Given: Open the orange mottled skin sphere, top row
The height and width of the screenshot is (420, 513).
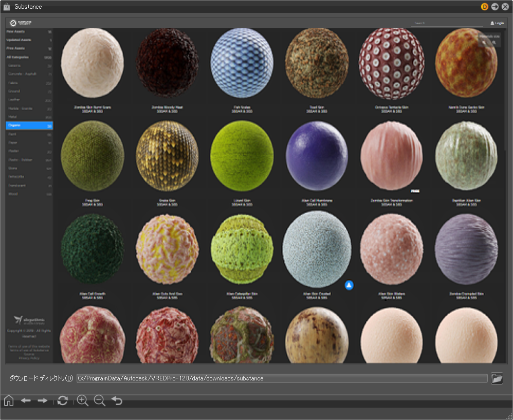Looking at the screenshot, I should tap(466, 63).
